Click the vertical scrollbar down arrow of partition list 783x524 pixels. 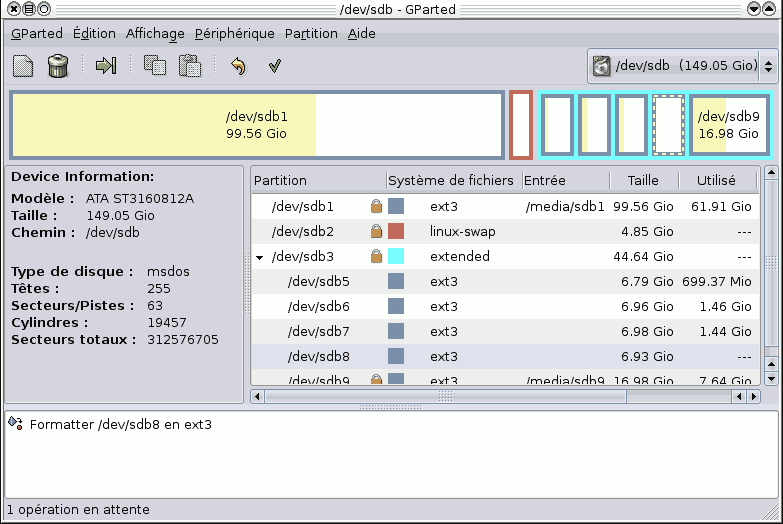[771, 379]
